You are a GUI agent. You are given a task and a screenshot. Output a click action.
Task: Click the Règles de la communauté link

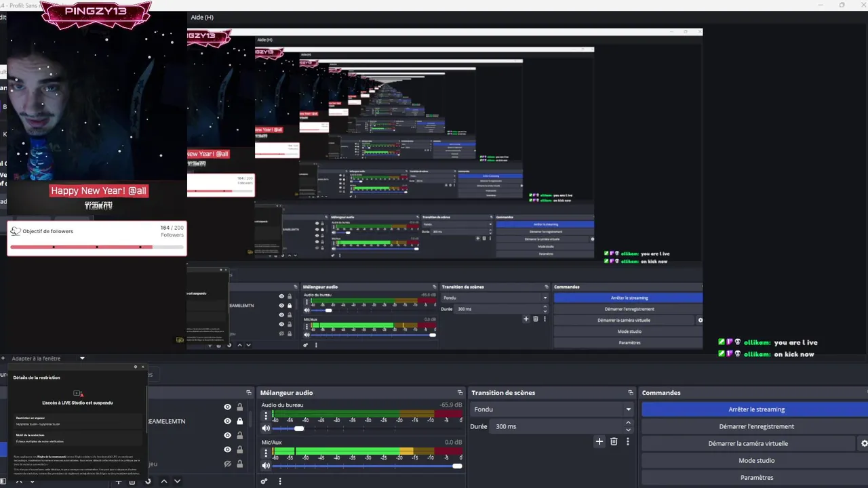(x=51, y=457)
